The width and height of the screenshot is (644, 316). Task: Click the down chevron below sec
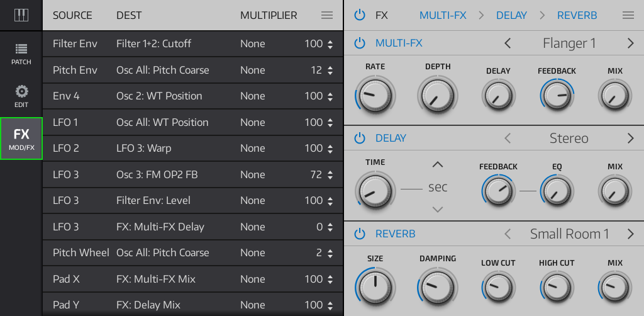[x=438, y=210]
